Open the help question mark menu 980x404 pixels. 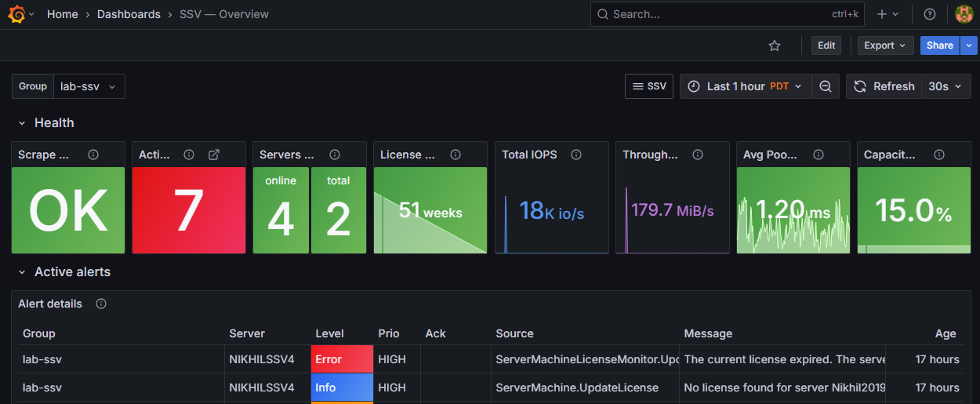coord(930,14)
